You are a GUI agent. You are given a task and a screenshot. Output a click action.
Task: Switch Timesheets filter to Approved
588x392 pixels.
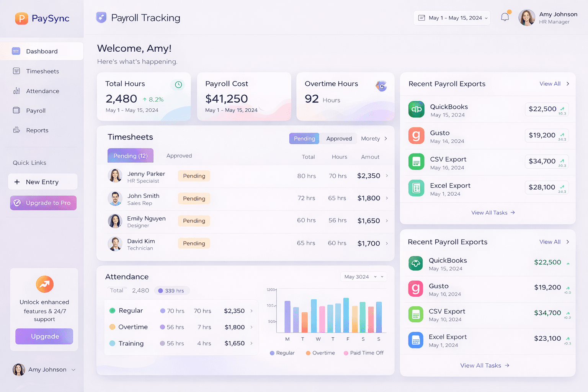pos(338,138)
